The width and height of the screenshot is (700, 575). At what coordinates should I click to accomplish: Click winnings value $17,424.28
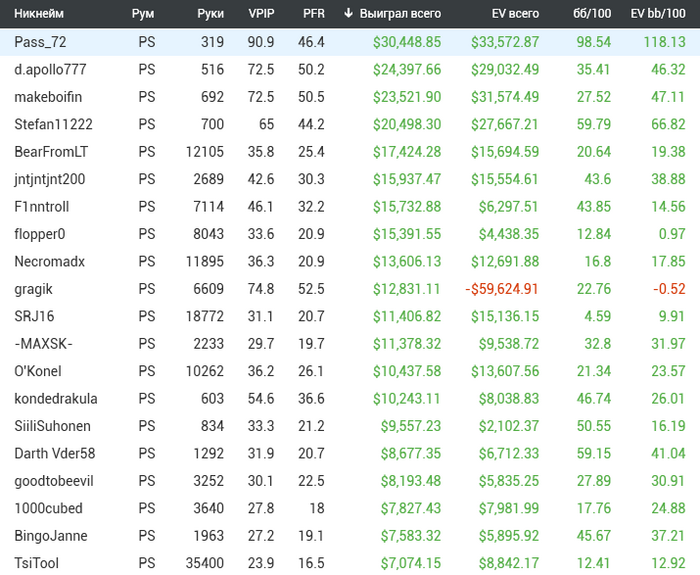(407, 152)
